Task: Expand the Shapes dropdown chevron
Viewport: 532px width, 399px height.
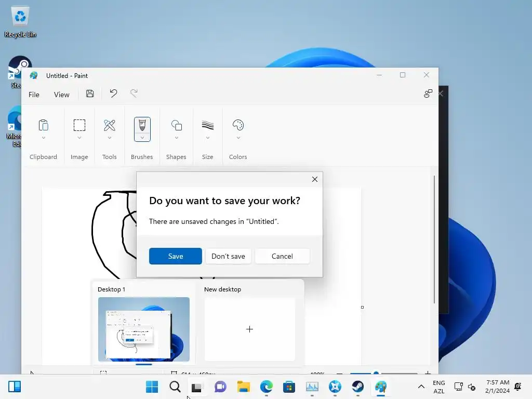Action: click(177, 138)
